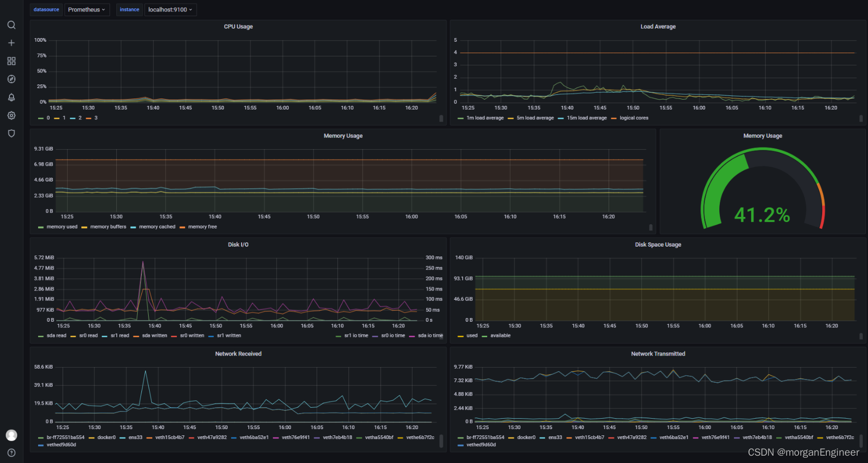Click the sr0 read color swatch in legend
The height and width of the screenshot is (463, 868).
coord(74,336)
